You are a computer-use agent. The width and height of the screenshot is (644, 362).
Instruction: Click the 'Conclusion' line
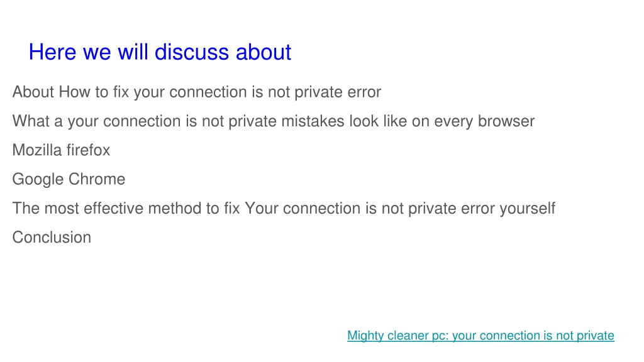52,237
